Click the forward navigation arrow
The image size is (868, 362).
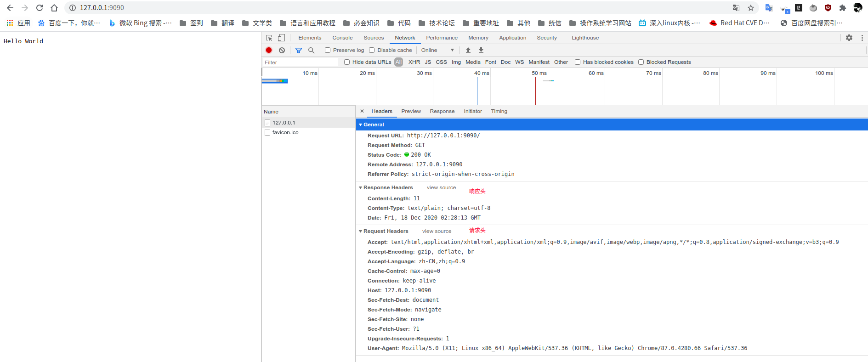point(25,8)
